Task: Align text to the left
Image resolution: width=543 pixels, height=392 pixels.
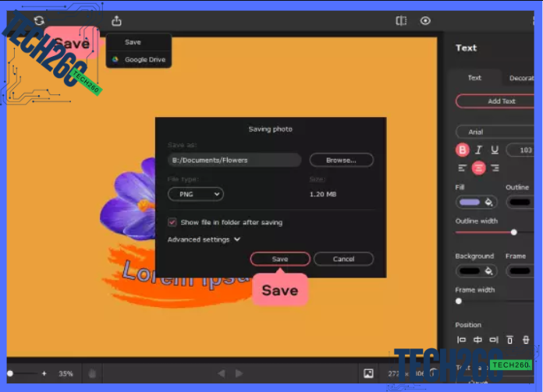Action: [x=463, y=168]
